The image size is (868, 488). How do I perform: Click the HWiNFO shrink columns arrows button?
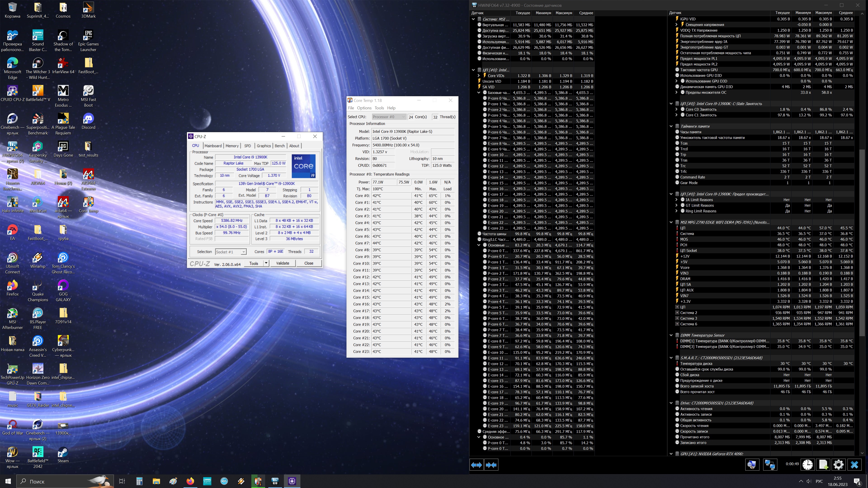point(491,465)
